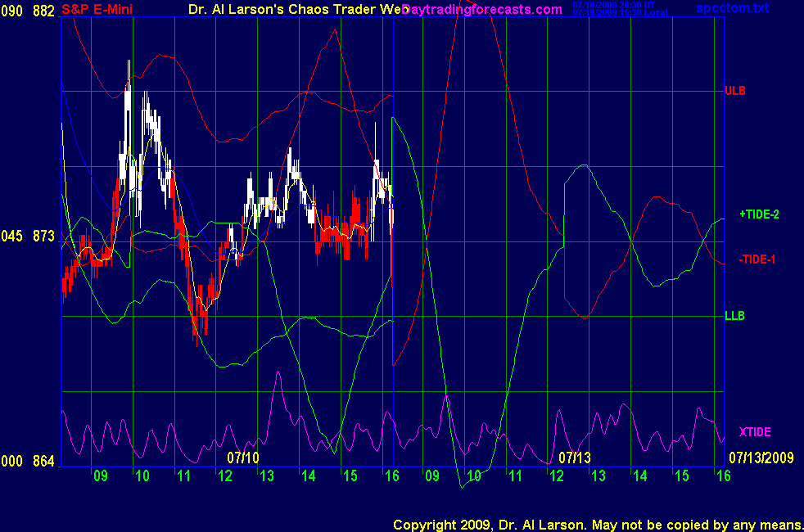Viewport: 804px width, 532px height.
Task: Select the red ULB band label
Action: [x=734, y=91]
